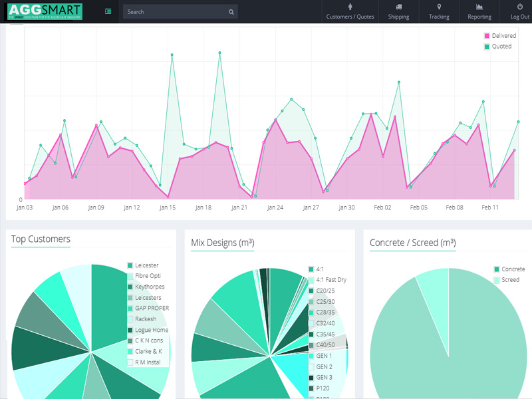Click the Jan 06 axis label
Image resolution: width=532 pixels, height=399 pixels.
coord(61,207)
